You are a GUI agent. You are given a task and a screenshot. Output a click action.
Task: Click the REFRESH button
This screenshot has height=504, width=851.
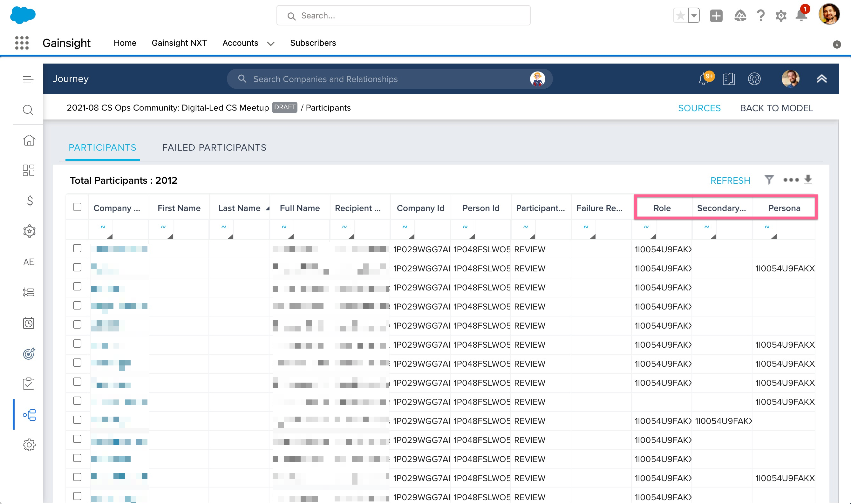point(730,180)
